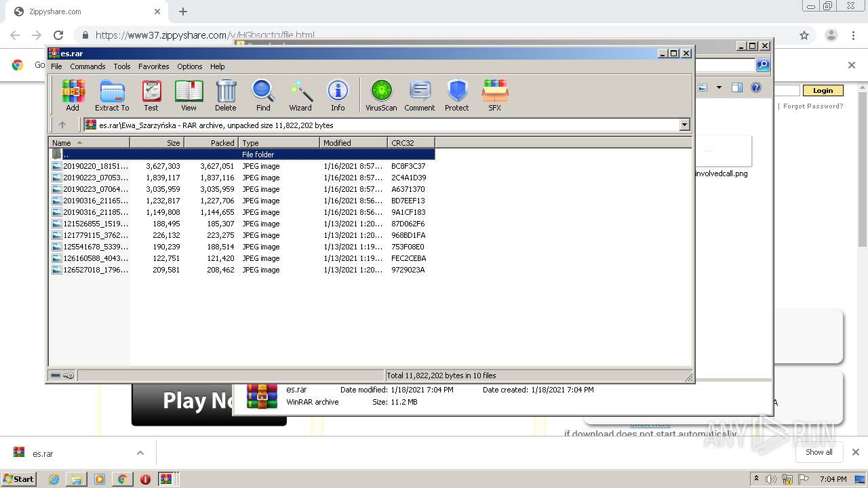Click the Forgot Password link
The height and width of the screenshot is (488, 868).
pos(813,106)
